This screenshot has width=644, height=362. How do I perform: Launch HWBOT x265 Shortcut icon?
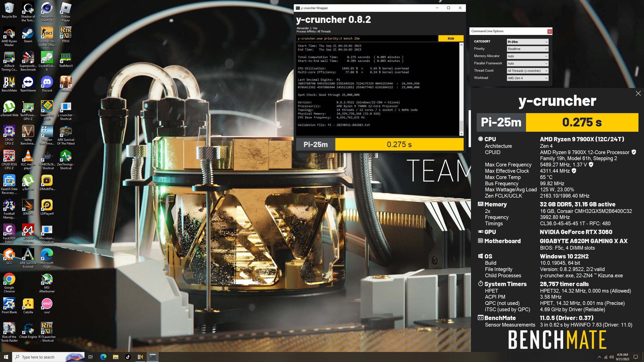tap(47, 160)
